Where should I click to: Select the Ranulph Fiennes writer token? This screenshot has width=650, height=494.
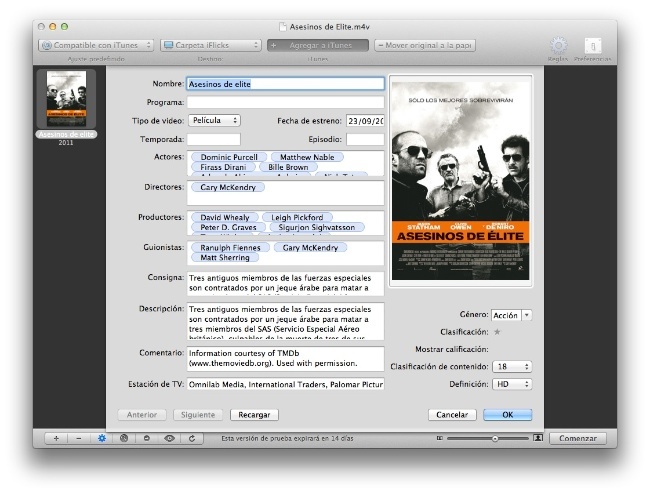tap(230, 247)
